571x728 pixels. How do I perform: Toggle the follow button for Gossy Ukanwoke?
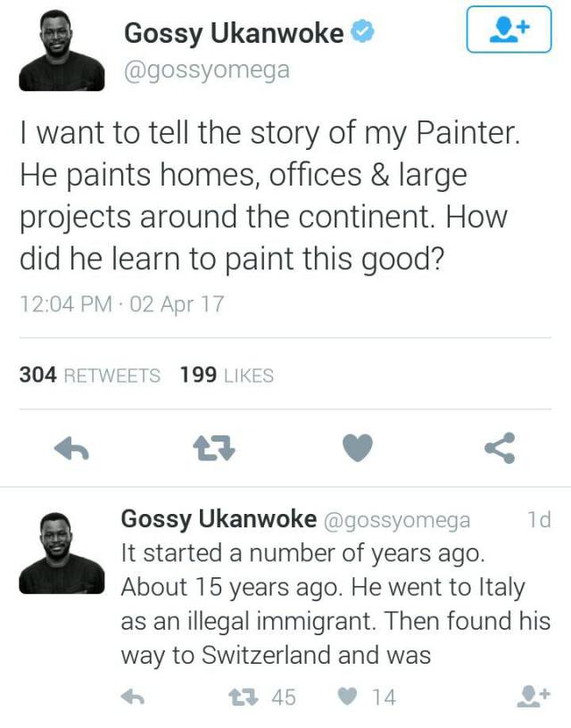(509, 28)
